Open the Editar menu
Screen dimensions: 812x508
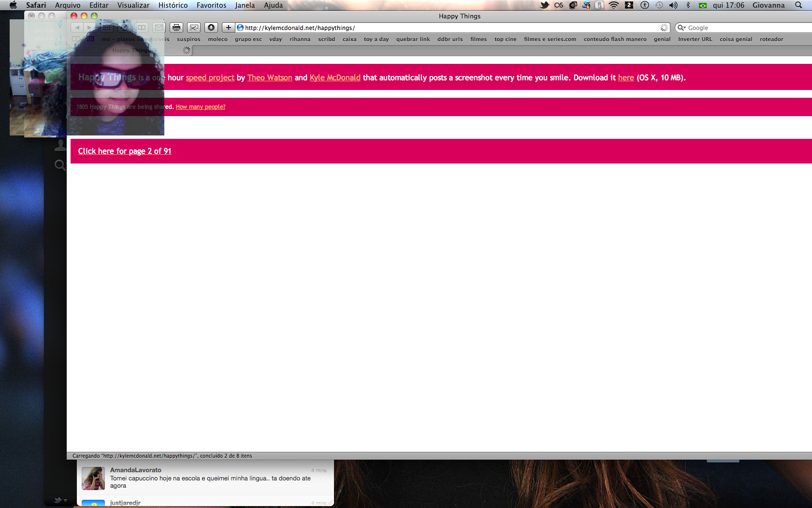click(99, 5)
